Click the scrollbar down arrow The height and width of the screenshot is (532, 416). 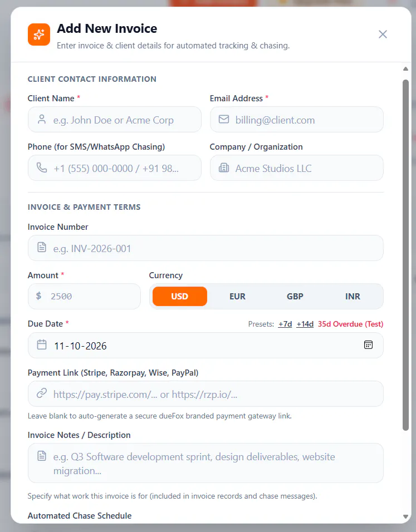405,516
